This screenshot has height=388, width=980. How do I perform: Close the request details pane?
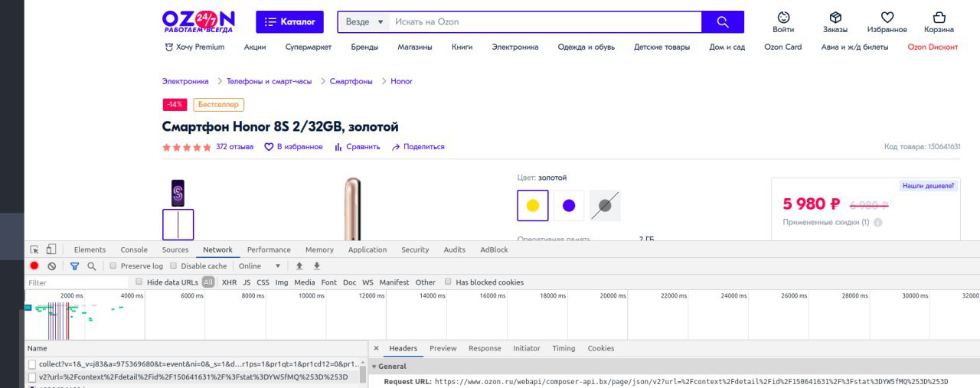376,348
